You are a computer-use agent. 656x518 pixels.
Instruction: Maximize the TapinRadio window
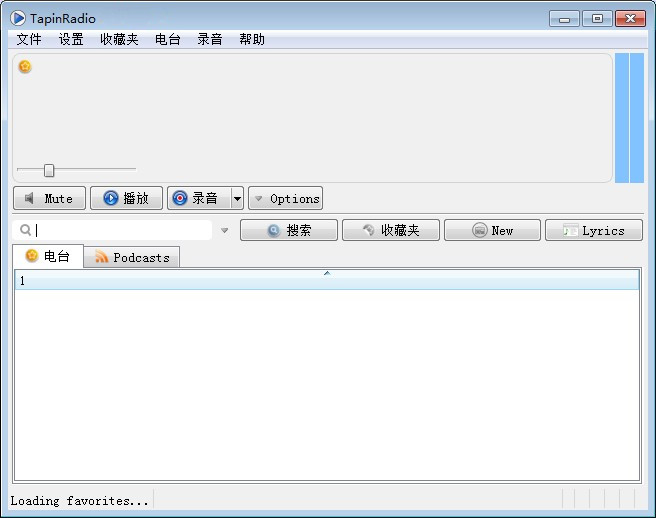pyautogui.click(x=597, y=19)
